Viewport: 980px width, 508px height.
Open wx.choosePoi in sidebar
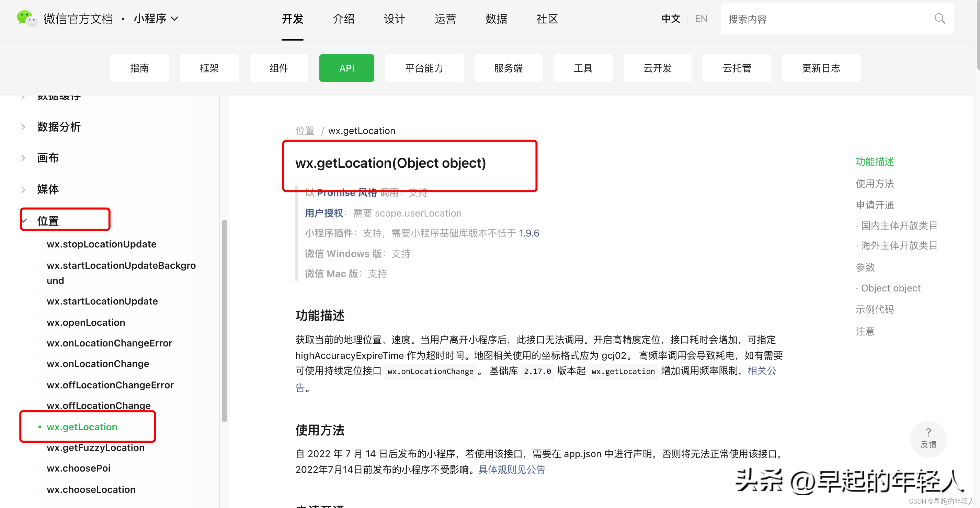tap(78, 468)
